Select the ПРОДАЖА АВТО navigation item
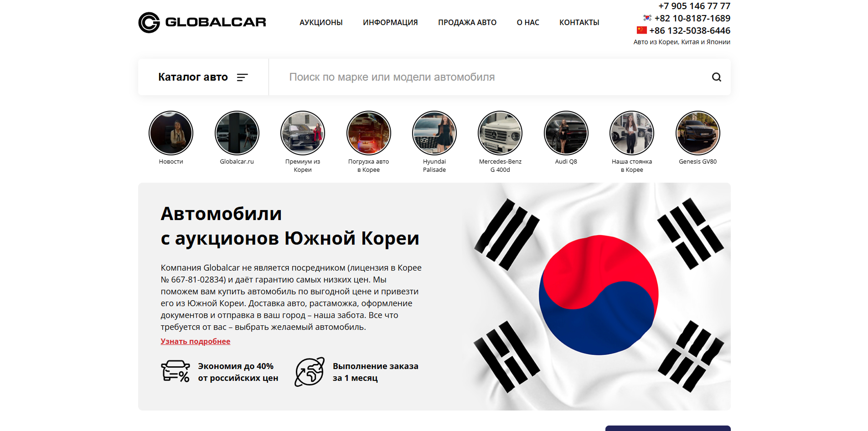 (467, 22)
